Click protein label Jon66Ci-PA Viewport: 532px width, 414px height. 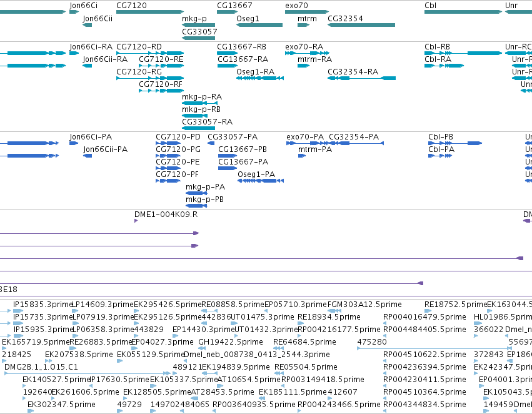(x=91, y=137)
